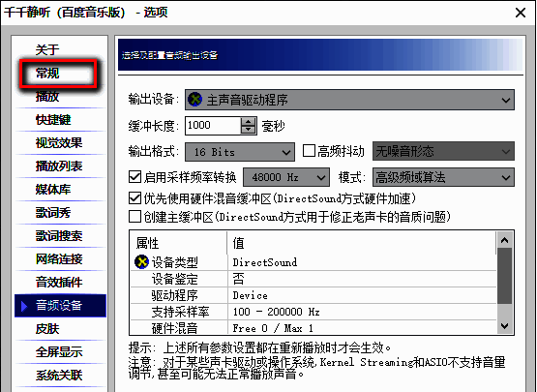Expand the 模式 高级频域算法 dropdown
Viewport: 537px width, 392px height.
(443, 177)
